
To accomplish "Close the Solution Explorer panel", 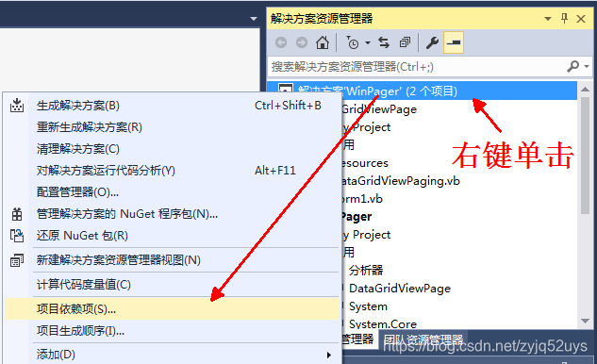I will 581,19.
